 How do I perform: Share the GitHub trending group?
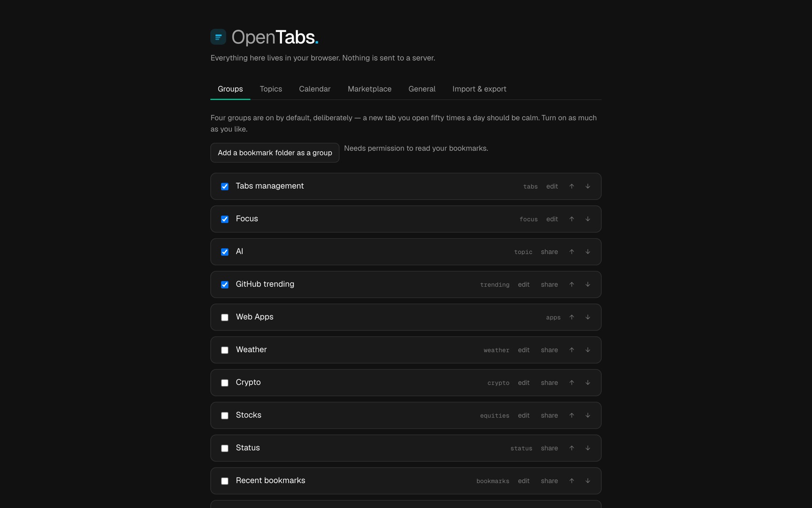[549, 284]
